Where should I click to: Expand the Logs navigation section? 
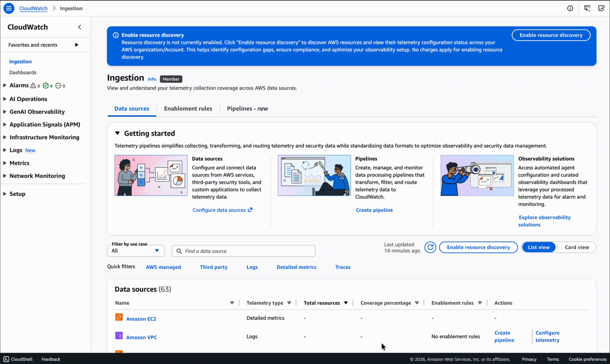(x=5, y=150)
